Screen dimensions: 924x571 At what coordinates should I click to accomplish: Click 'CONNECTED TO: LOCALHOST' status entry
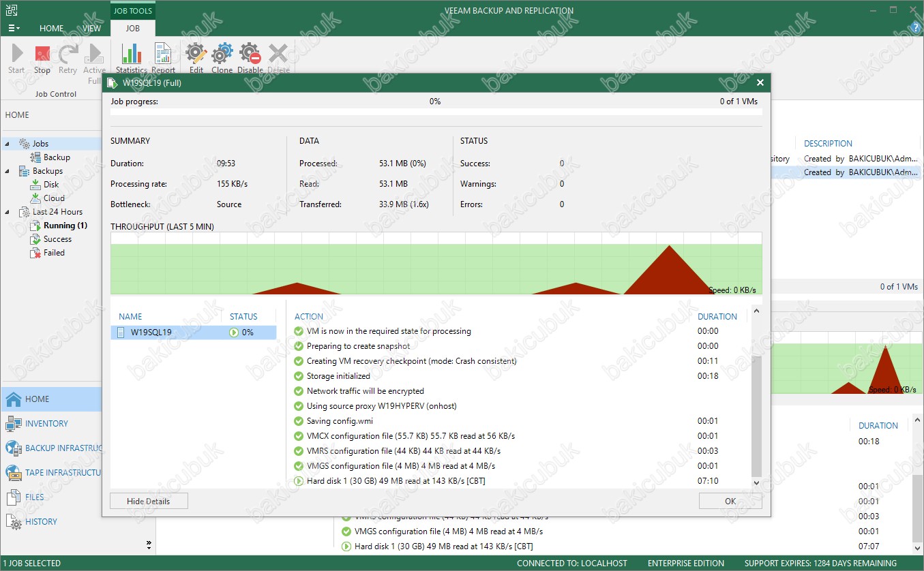coord(572,564)
